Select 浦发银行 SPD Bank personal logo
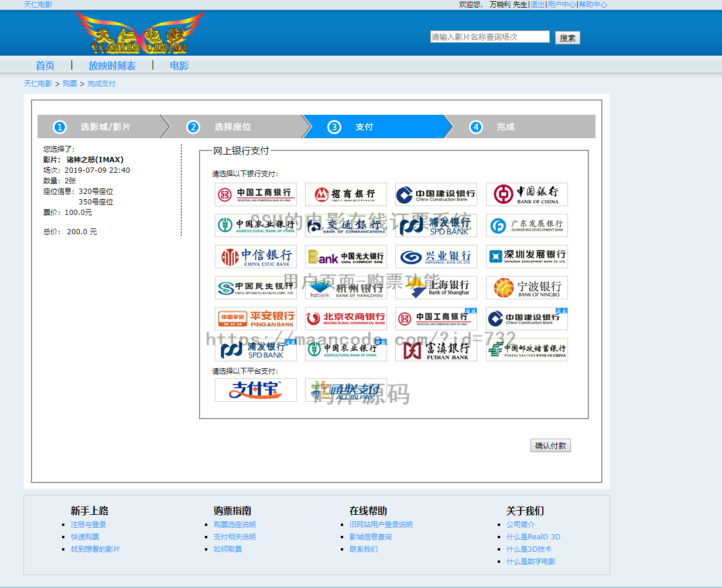 click(436, 225)
